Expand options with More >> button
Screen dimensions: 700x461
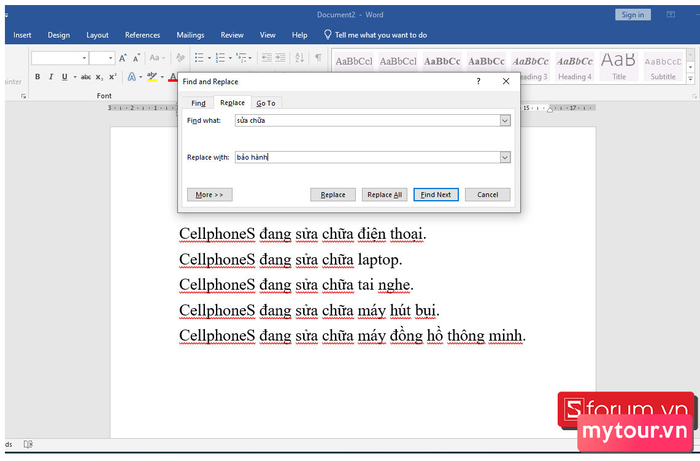click(209, 195)
